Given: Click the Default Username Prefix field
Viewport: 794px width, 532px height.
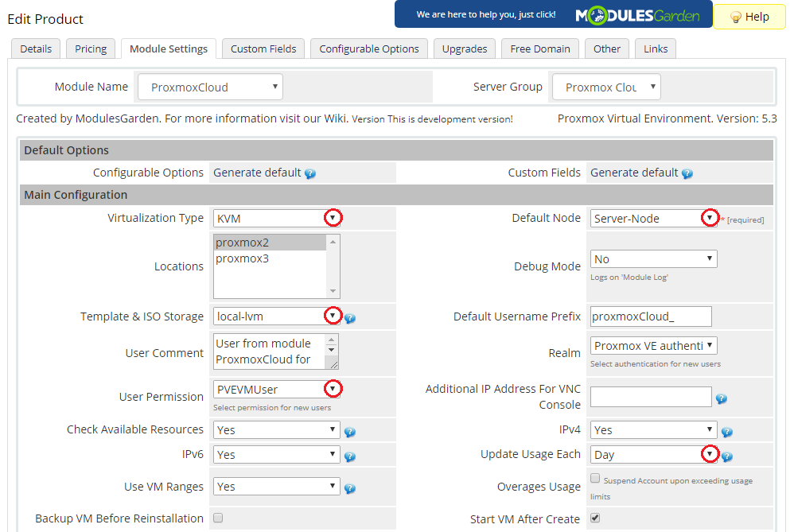Looking at the screenshot, I should click(652, 316).
